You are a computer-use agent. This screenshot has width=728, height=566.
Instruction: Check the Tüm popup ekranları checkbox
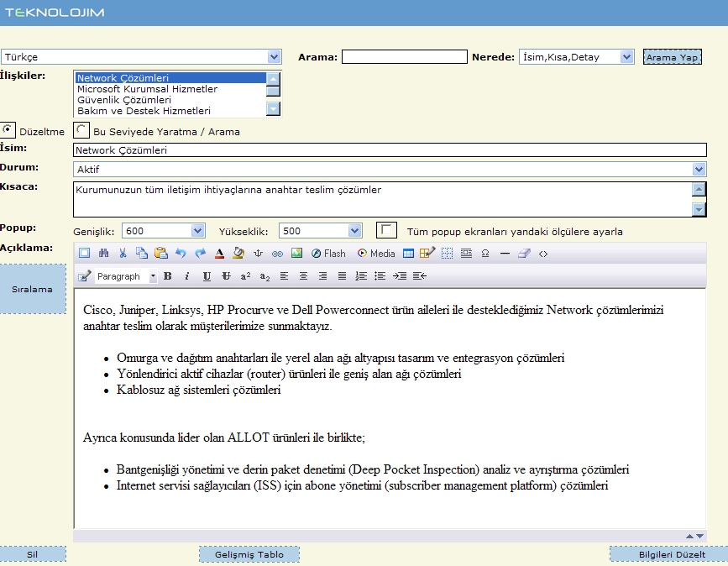[386, 230]
